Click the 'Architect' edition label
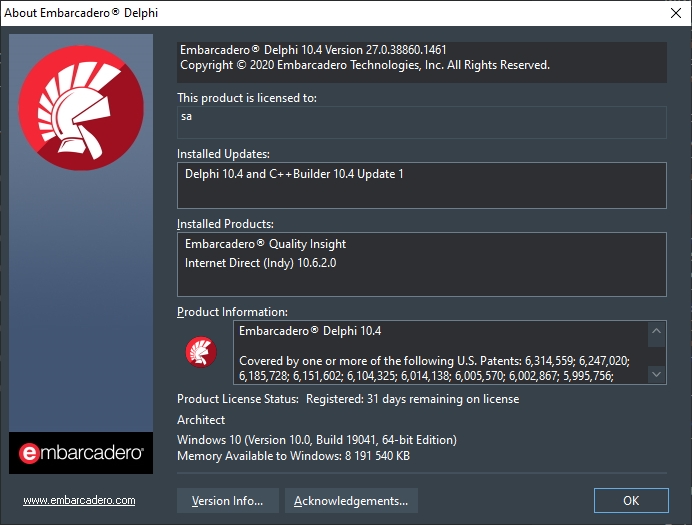 201,420
